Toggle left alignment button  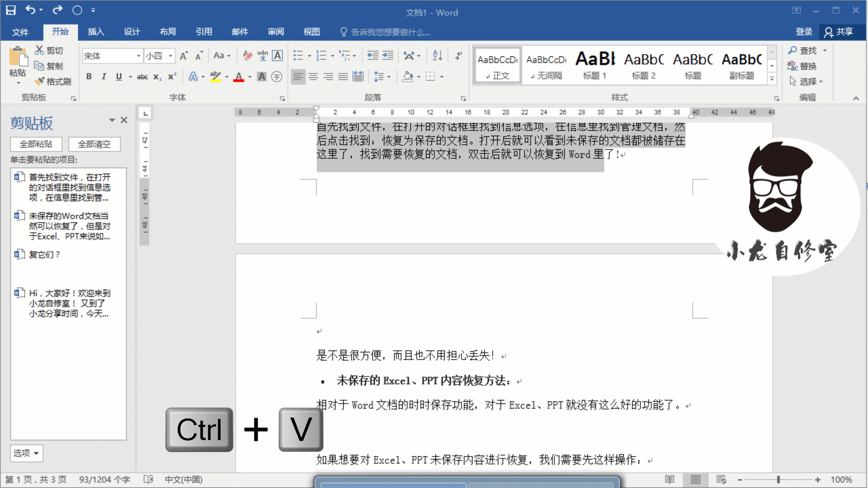pos(298,77)
